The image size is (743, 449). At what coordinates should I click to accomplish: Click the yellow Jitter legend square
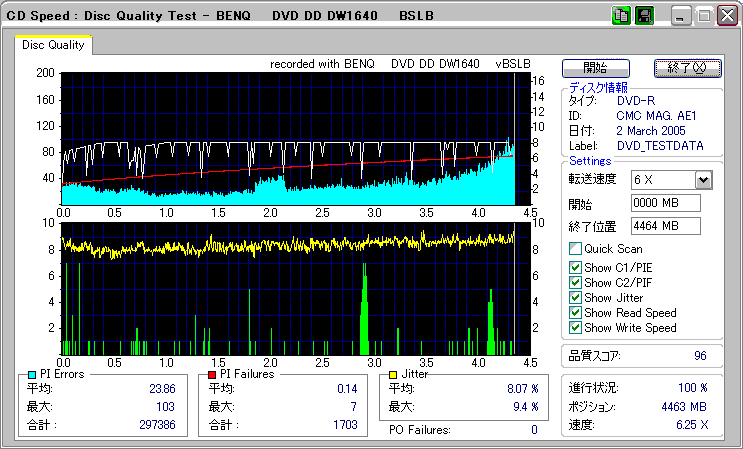395,374
